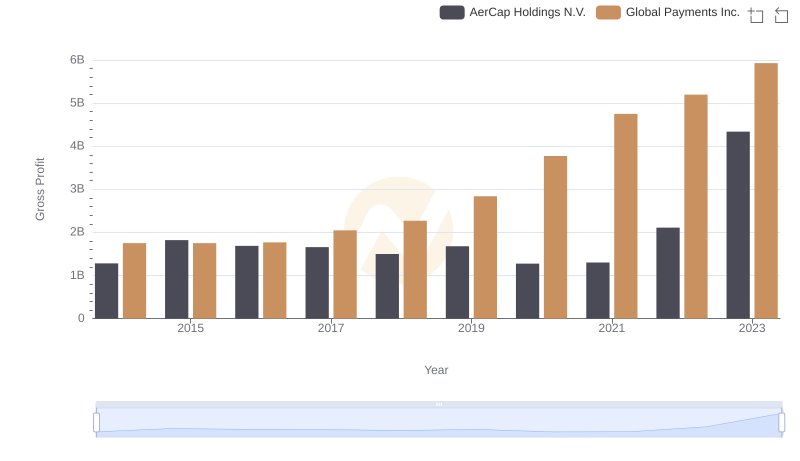Click the AerCap dark legend color swatch
The height and width of the screenshot is (461, 800).
[452, 12]
